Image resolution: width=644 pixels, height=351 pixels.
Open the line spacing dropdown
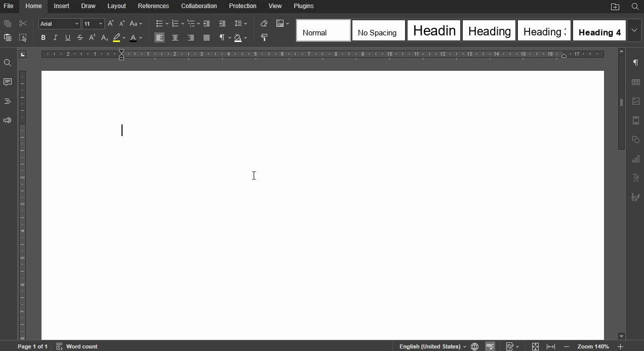tap(241, 24)
